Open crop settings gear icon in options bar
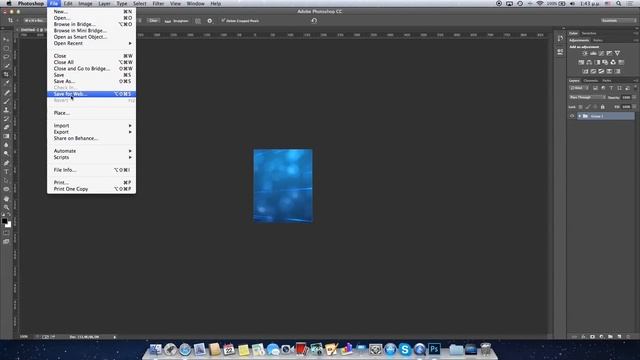Image resolution: width=640 pixels, height=360 pixels. pos(210,21)
